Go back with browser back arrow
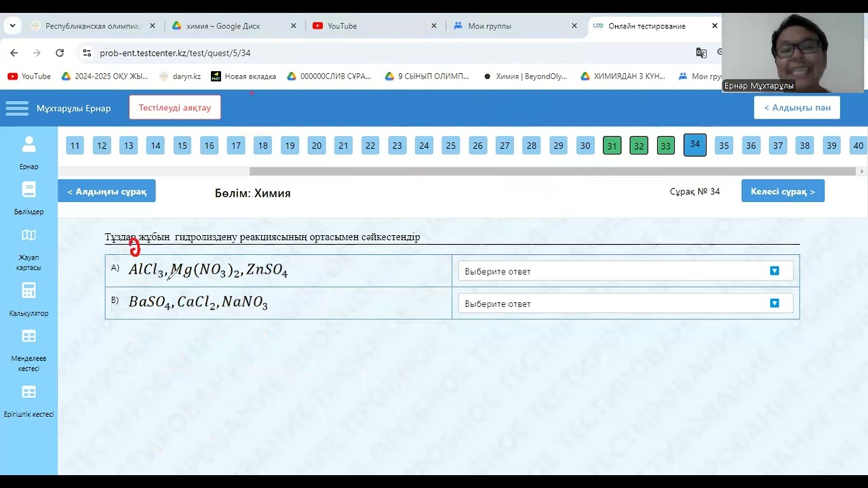The height and width of the screenshot is (488, 868). click(14, 53)
